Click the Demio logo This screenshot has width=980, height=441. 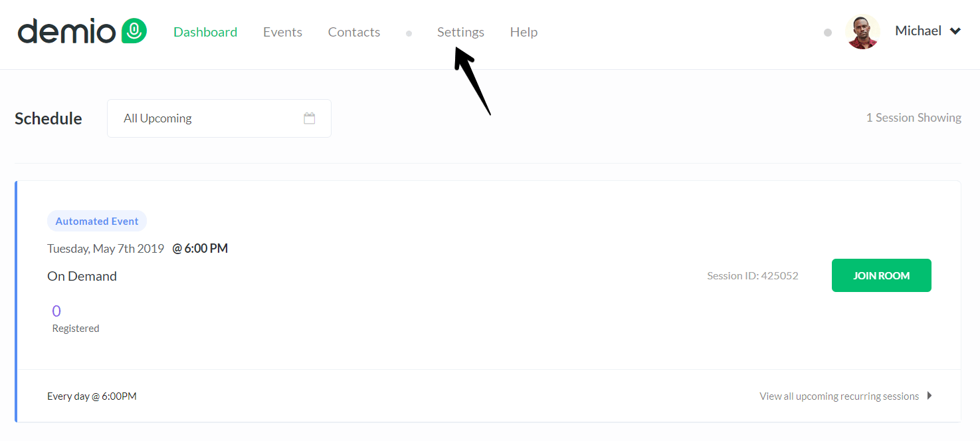[x=82, y=31]
